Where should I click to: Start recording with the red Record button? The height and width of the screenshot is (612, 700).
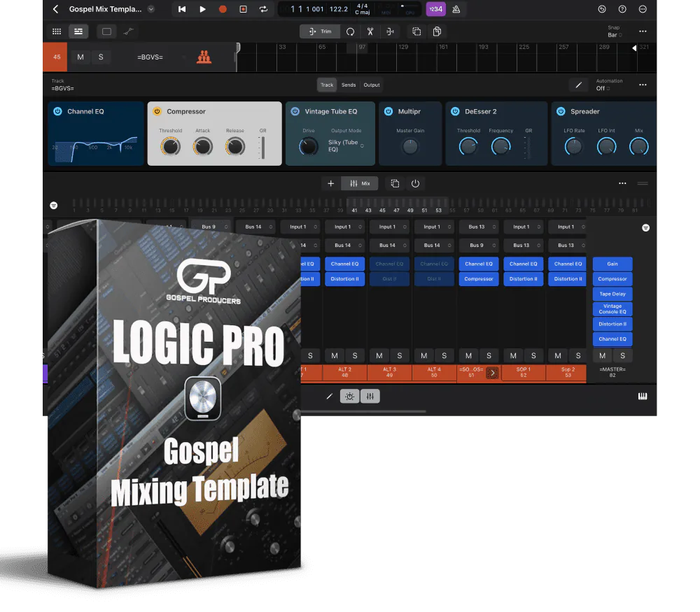(x=223, y=9)
